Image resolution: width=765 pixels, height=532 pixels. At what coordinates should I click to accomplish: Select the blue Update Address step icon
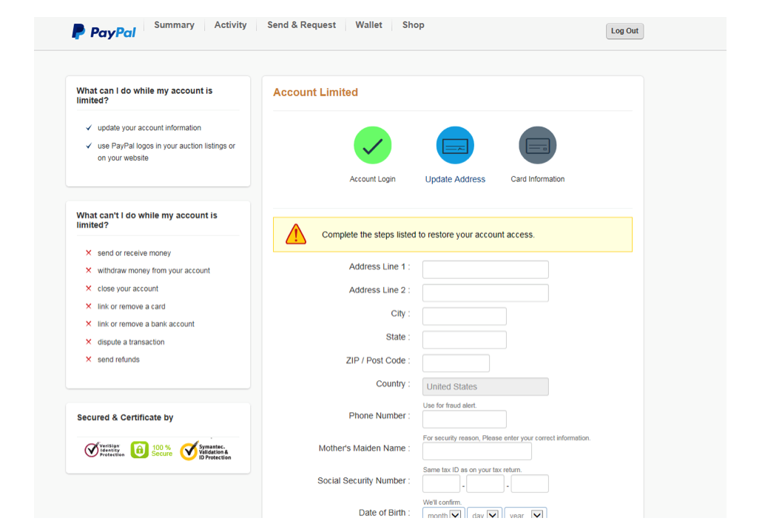[x=455, y=146]
